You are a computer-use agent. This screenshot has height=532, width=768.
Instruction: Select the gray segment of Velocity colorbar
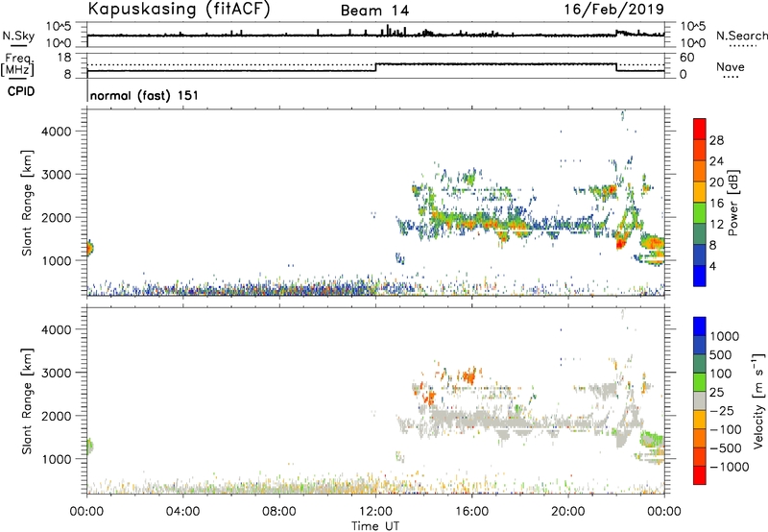coord(700,400)
